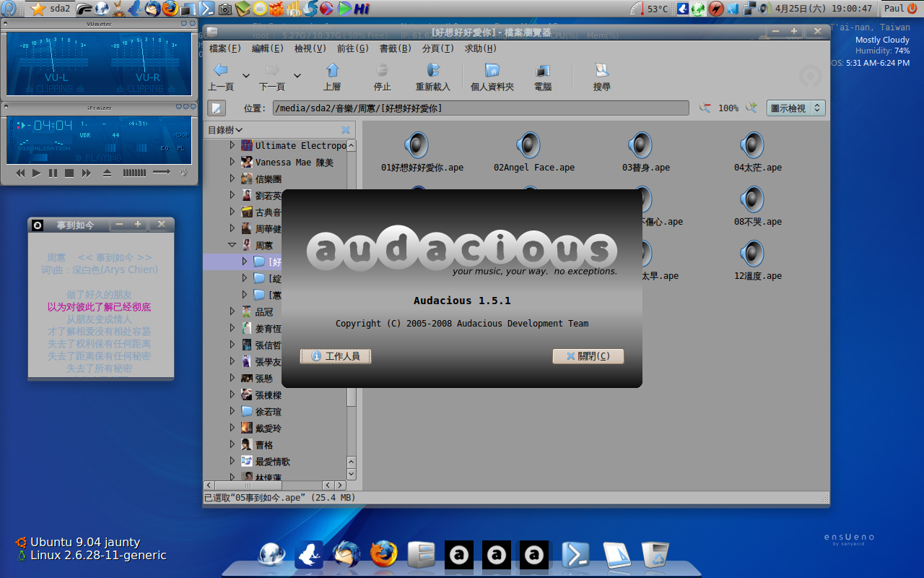This screenshot has height=578, width=924.
Task: Open the trash icon in bottom dock
Action: pyautogui.click(x=655, y=554)
